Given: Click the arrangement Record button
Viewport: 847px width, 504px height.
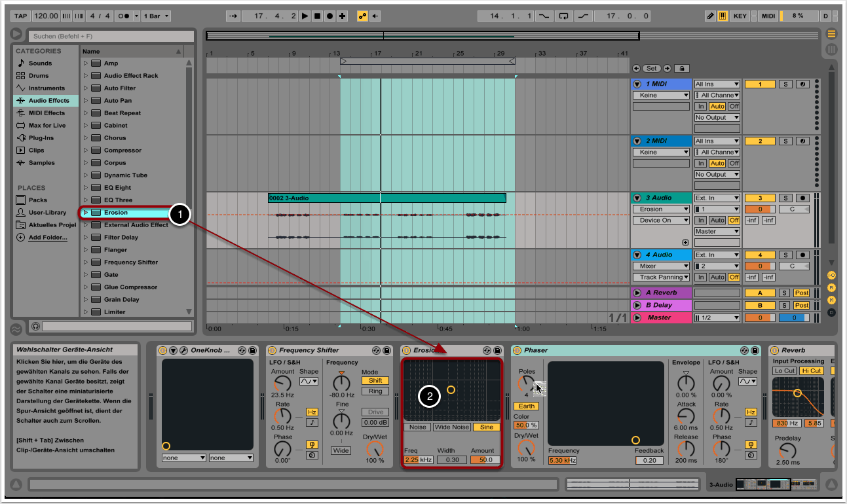Looking at the screenshot, I should tap(329, 16).
